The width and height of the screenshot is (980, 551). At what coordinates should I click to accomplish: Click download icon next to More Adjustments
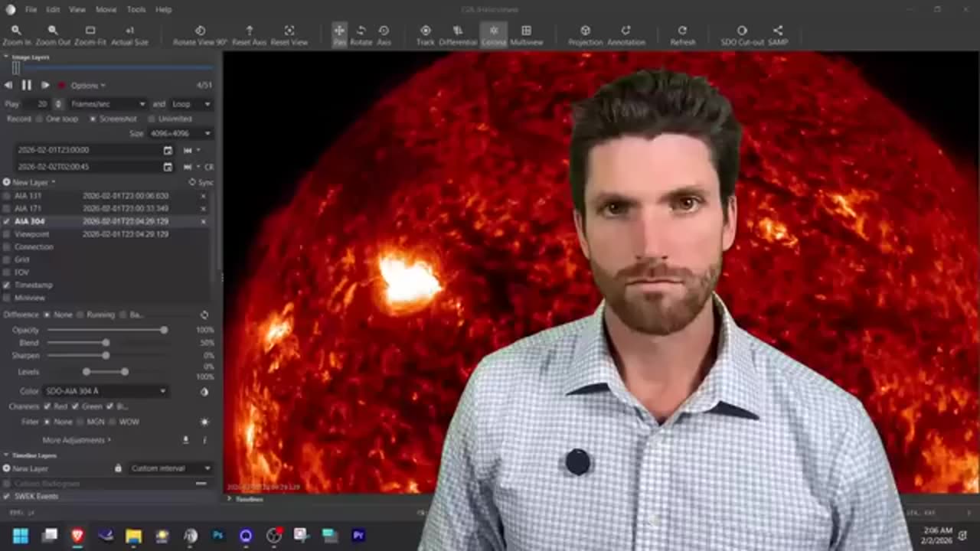[x=185, y=440]
